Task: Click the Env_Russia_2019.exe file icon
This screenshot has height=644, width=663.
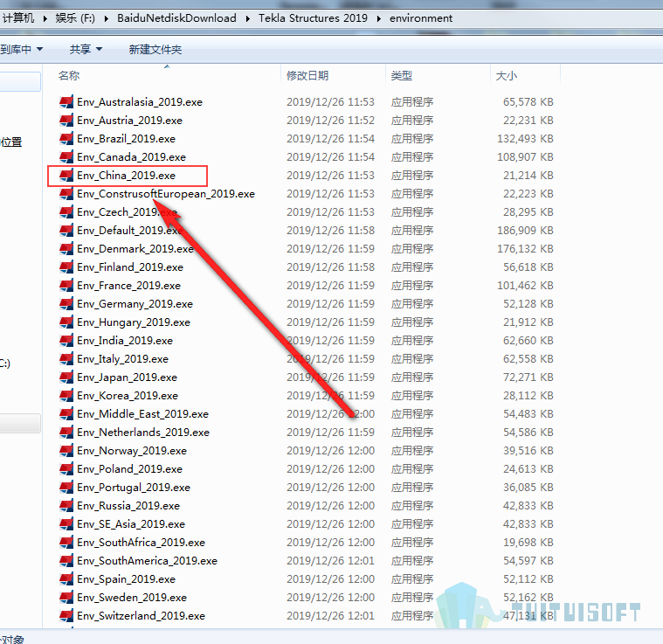Action: (66, 506)
